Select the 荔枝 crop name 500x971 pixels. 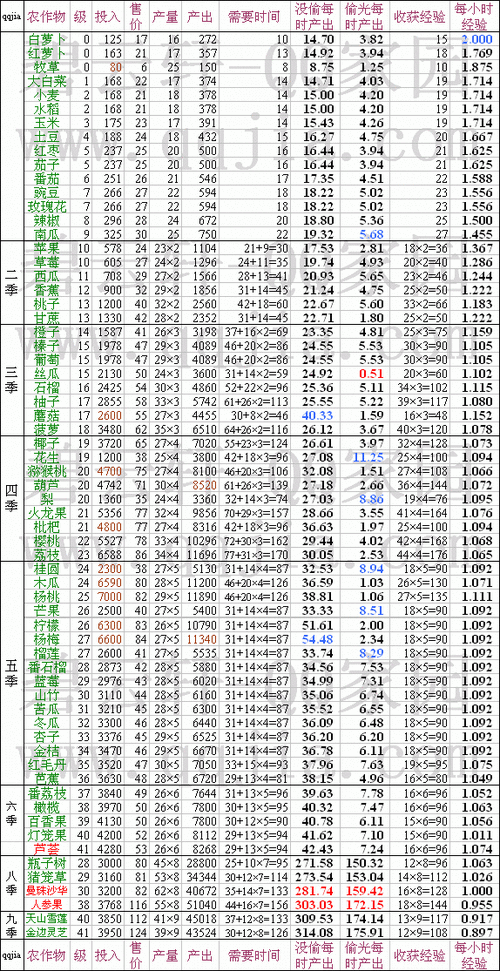click(x=47, y=553)
